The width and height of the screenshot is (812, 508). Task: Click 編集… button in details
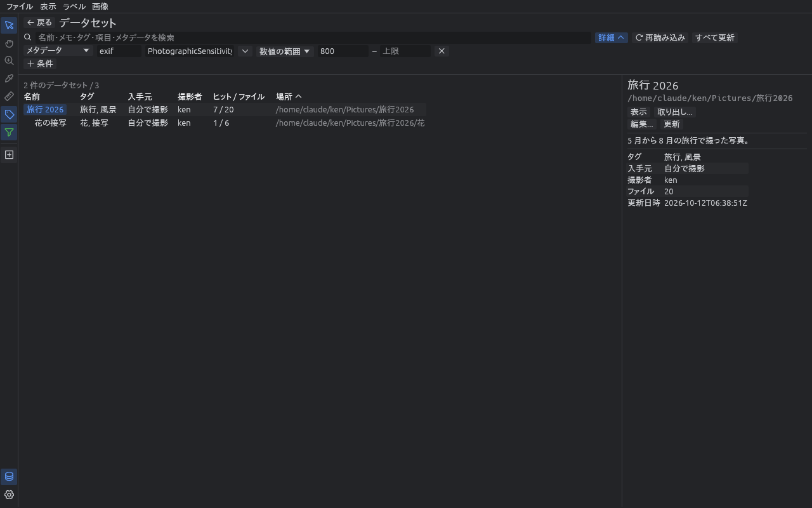point(642,124)
